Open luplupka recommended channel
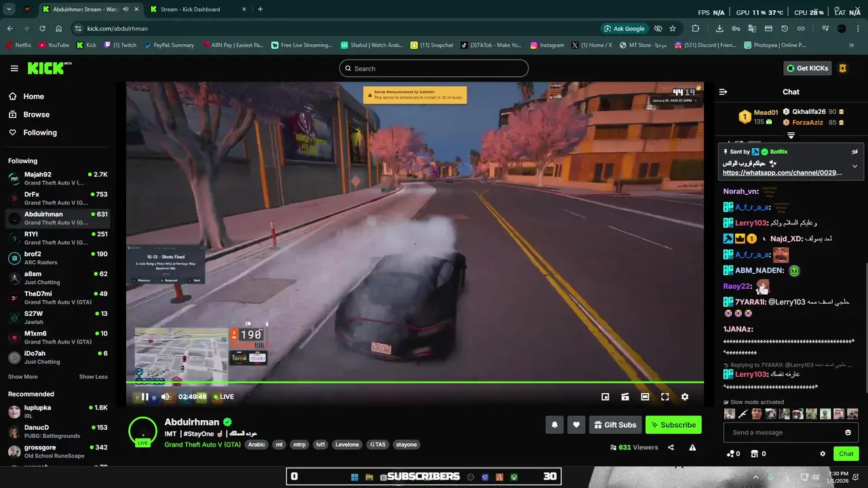Image resolution: width=868 pixels, height=488 pixels. [x=58, y=411]
